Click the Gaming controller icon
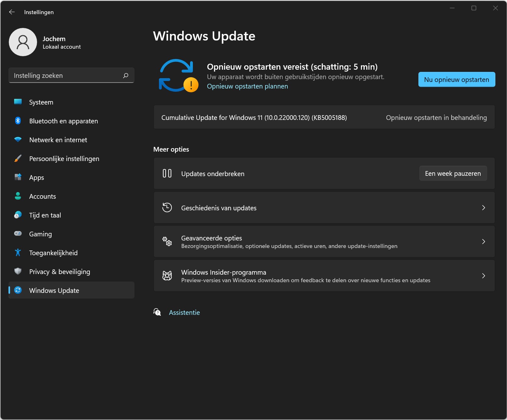Image resolution: width=507 pixels, height=420 pixels. [18, 234]
